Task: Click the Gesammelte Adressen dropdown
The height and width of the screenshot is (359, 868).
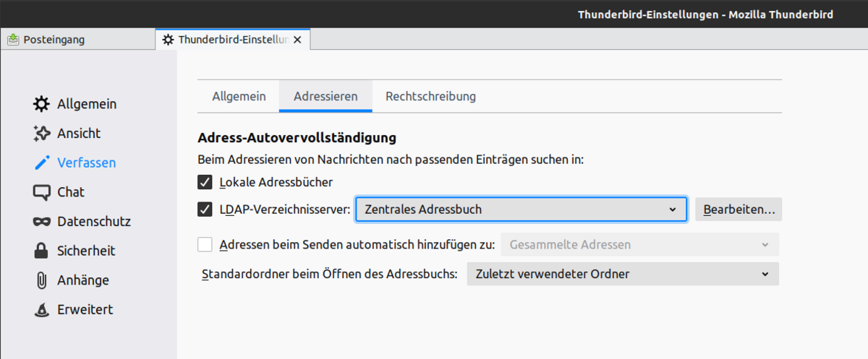Action: pos(639,245)
